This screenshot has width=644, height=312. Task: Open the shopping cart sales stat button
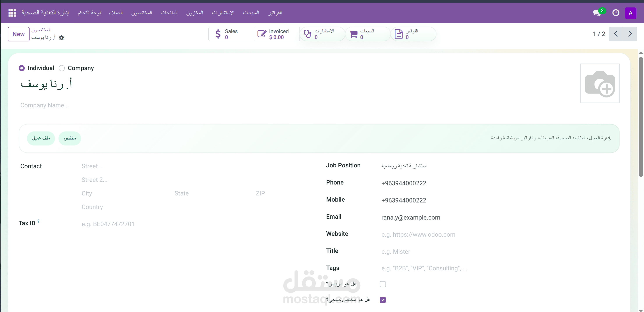pos(368,34)
